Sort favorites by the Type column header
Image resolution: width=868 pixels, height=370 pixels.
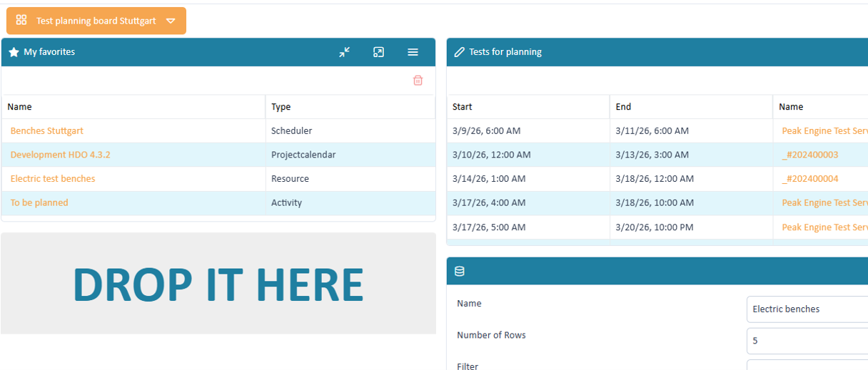(350, 107)
